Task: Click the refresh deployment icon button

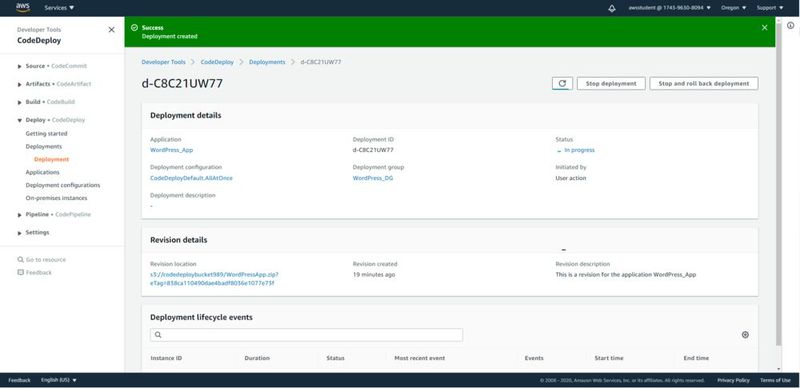Action: coord(562,83)
